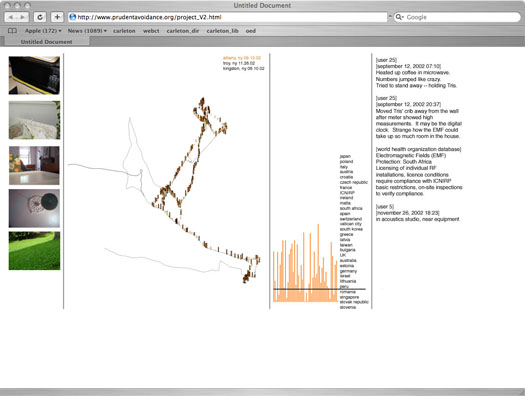
Task: Open the carleton_lib bookmark
Action: (222, 31)
